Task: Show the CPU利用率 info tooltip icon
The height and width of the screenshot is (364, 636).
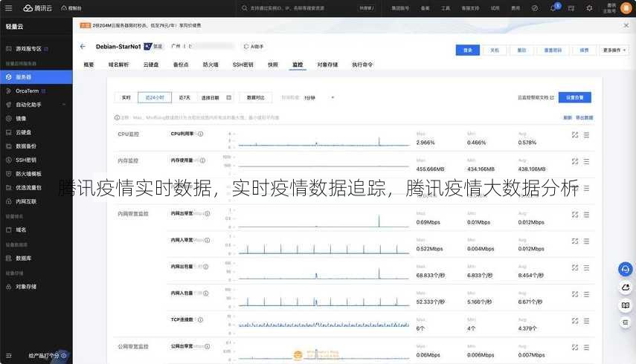Action: pos(200,134)
